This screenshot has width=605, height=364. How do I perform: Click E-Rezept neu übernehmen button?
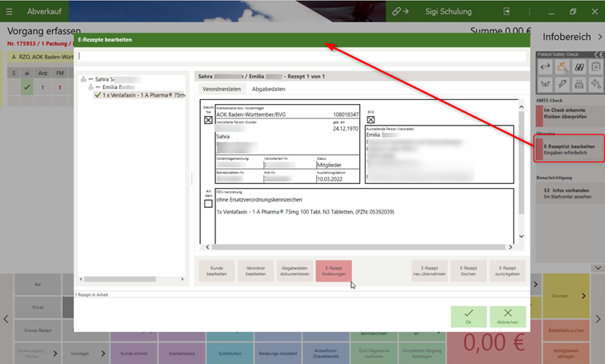pyautogui.click(x=430, y=270)
